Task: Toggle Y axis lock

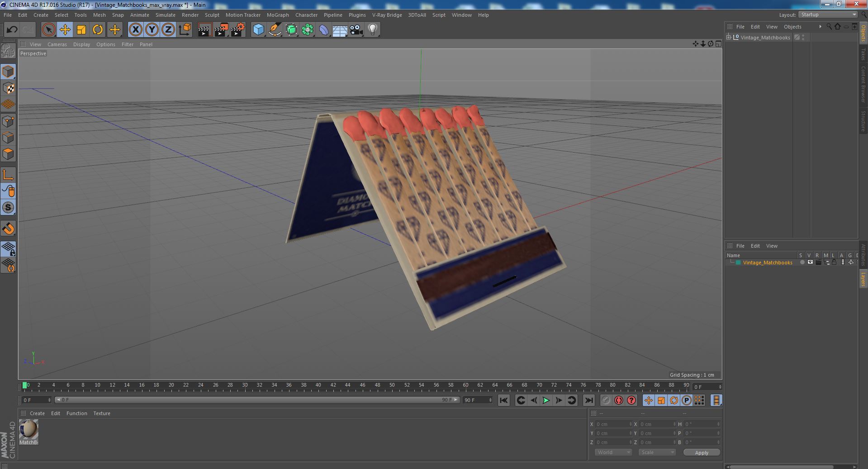Action: pos(152,30)
